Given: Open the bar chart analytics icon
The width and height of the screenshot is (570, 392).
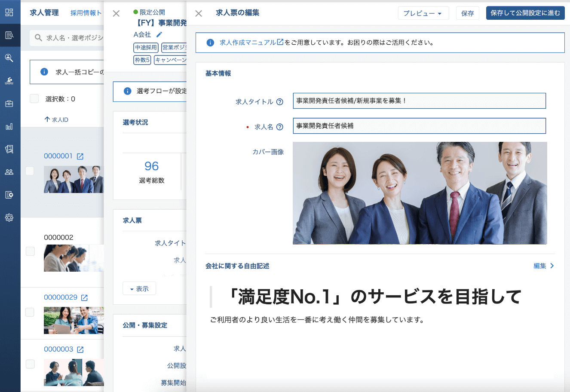Looking at the screenshot, I should click(9, 126).
